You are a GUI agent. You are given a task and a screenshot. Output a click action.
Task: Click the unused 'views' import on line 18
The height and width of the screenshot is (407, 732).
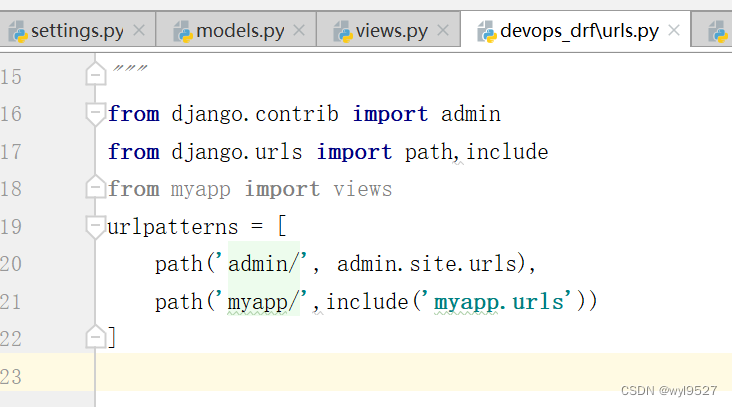[363, 189]
